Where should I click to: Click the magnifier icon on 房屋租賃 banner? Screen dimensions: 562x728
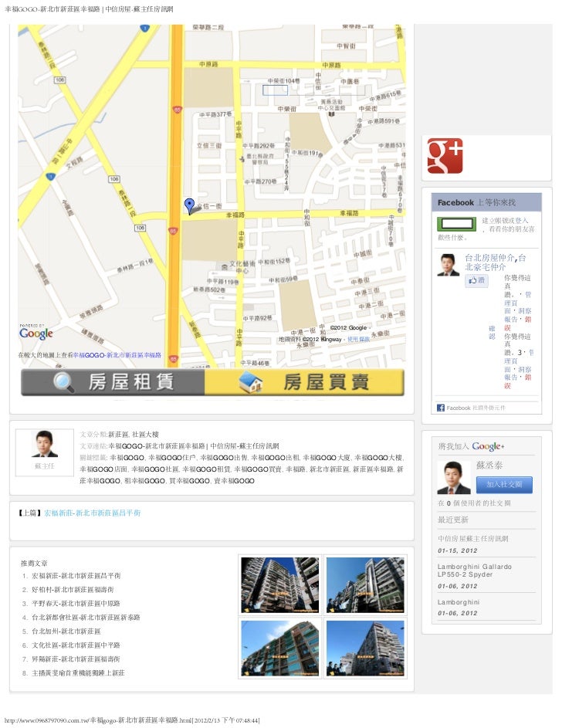63,383
